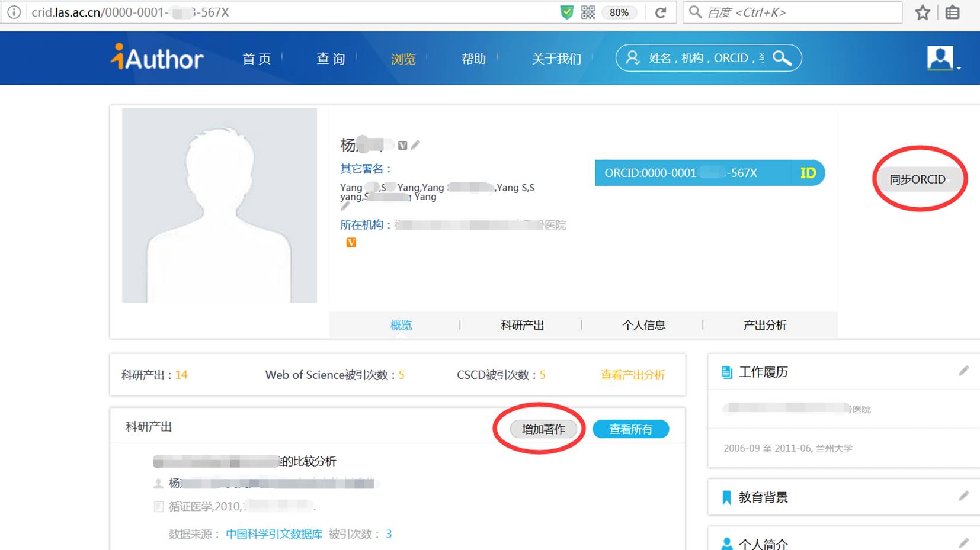
Task: Click the site search magnifier icon
Action: pos(782,57)
